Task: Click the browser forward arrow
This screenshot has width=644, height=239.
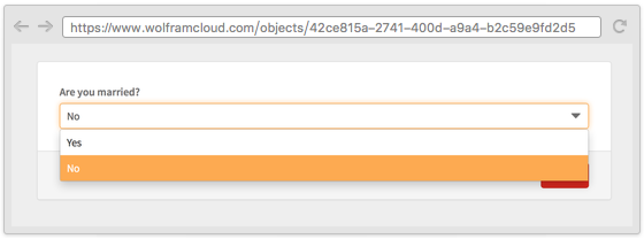Action: [x=45, y=27]
